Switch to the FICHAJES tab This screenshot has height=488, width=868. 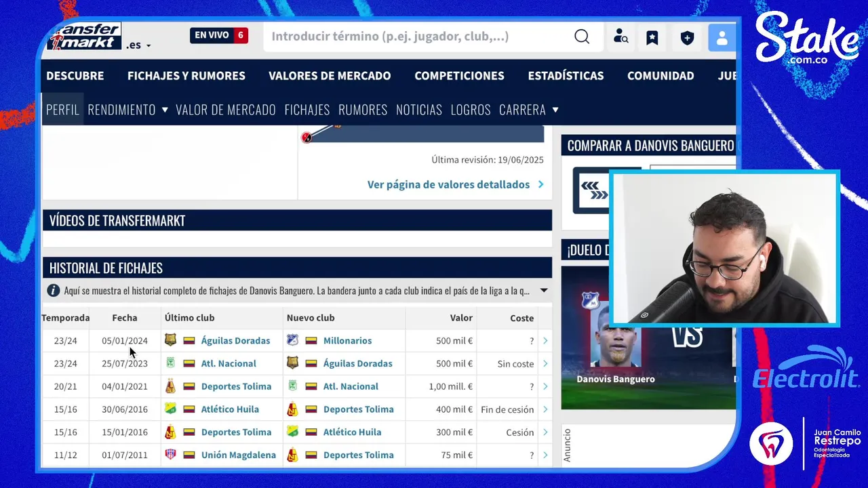coord(307,109)
